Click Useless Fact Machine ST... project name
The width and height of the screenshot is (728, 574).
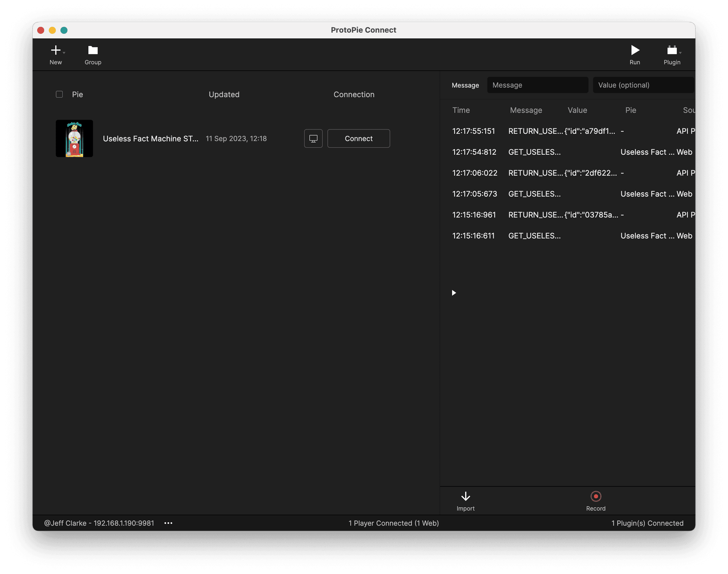pyautogui.click(x=151, y=138)
